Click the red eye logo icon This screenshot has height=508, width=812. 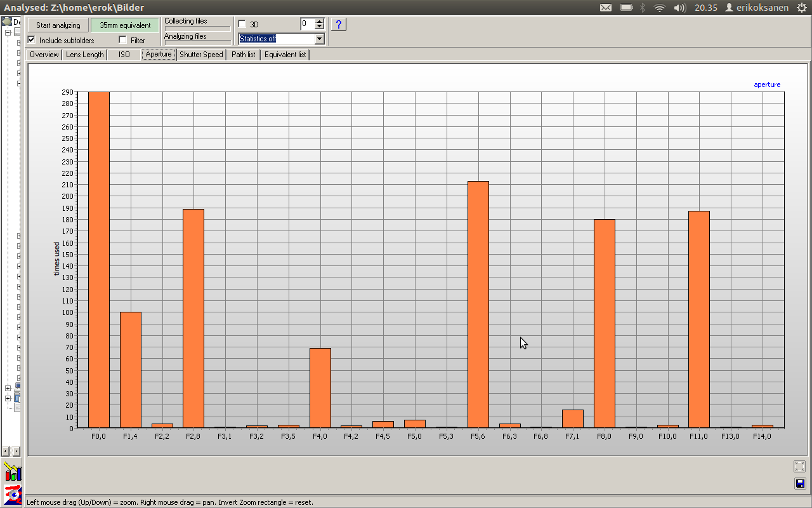(x=12, y=493)
